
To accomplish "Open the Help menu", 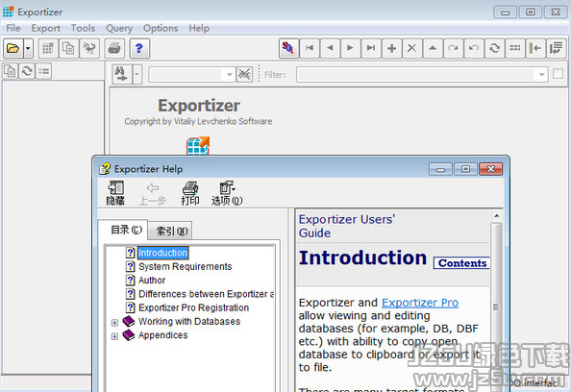I will [199, 28].
